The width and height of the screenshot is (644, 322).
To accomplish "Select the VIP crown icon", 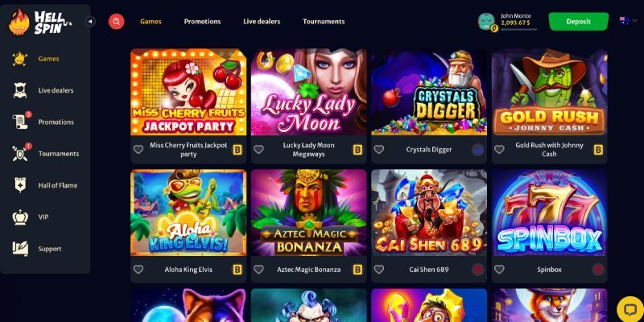I will pos(20,217).
